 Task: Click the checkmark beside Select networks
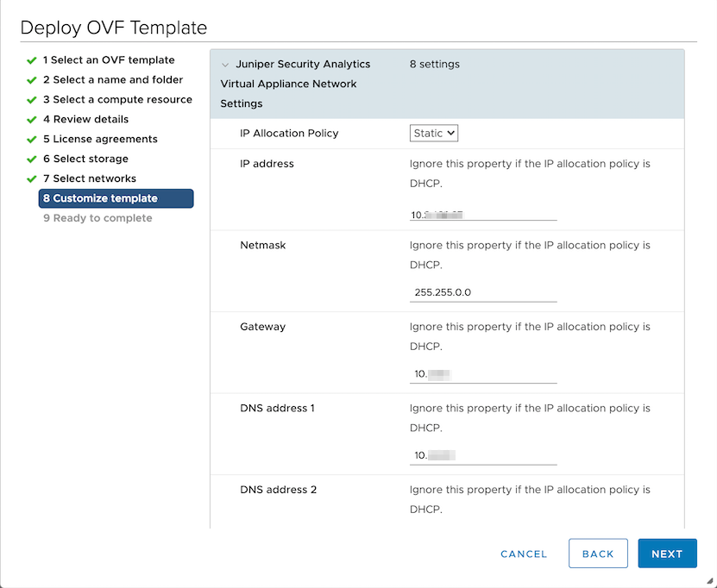tap(32, 179)
